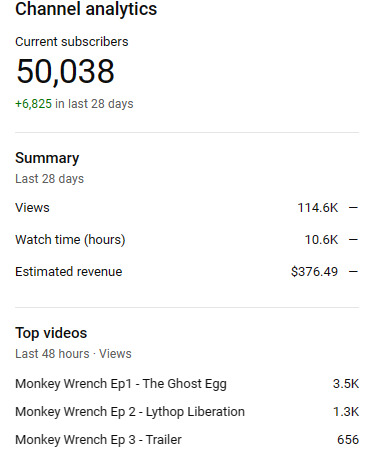Click the +6,825 subscriber change figure

pos(34,104)
